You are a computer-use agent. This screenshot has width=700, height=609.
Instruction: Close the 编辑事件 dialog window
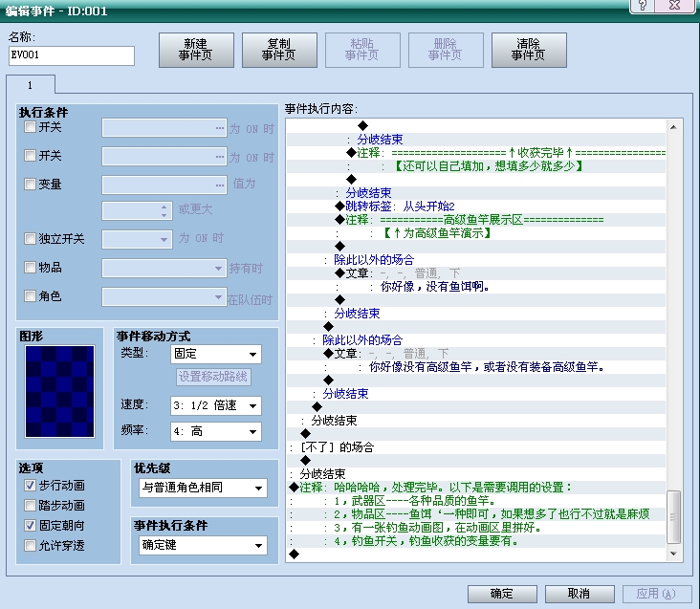click(674, 6)
